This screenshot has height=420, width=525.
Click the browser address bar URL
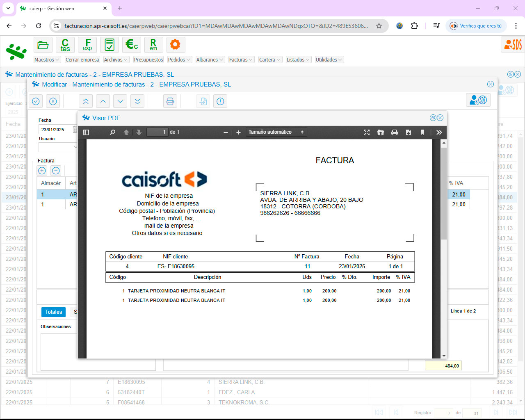pos(216,26)
